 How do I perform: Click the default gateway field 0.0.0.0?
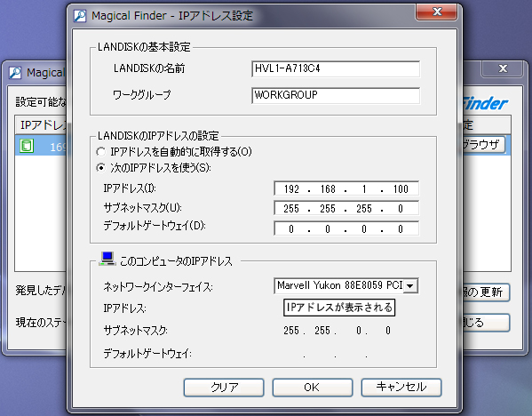coord(346,228)
